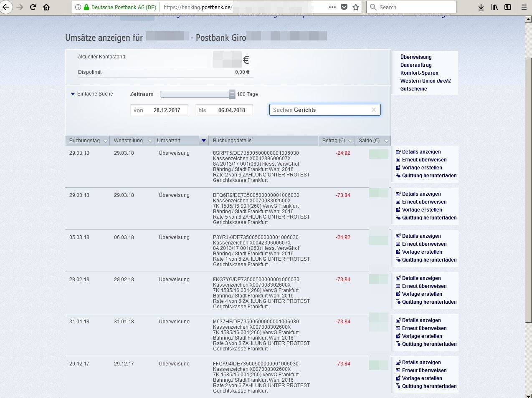Click Erneut überweisen icon for BFQ6R9 transaction
The image size is (532, 398).
[x=398, y=202]
